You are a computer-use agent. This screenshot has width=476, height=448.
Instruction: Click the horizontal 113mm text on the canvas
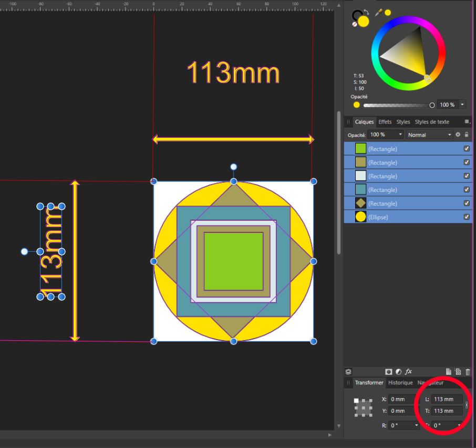coord(233,72)
